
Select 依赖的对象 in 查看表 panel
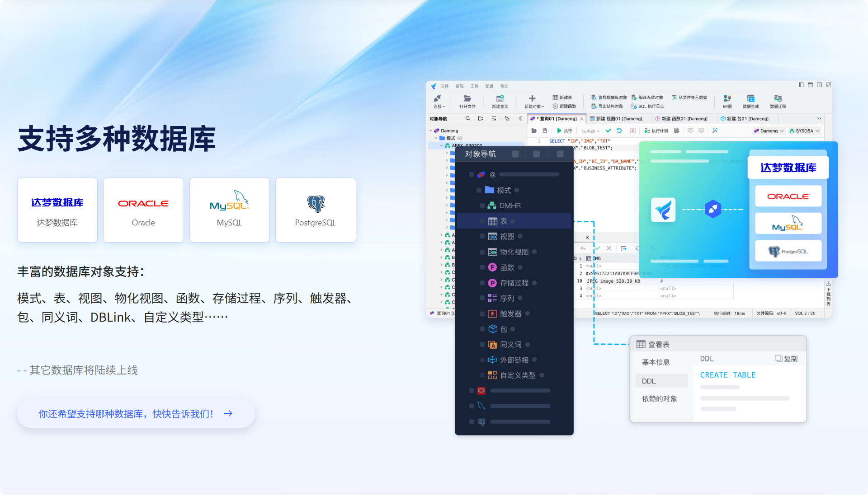tap(660, 399)
